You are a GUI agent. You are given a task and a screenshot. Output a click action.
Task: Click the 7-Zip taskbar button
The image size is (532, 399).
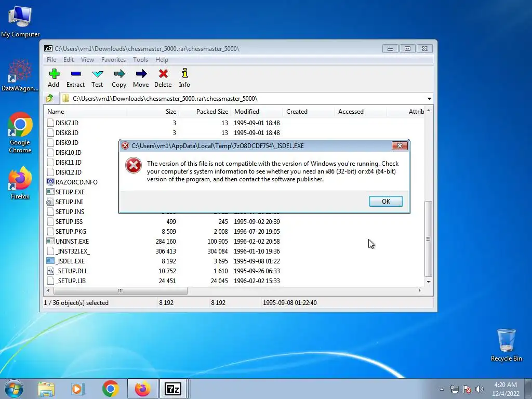[x=173, y=389]
